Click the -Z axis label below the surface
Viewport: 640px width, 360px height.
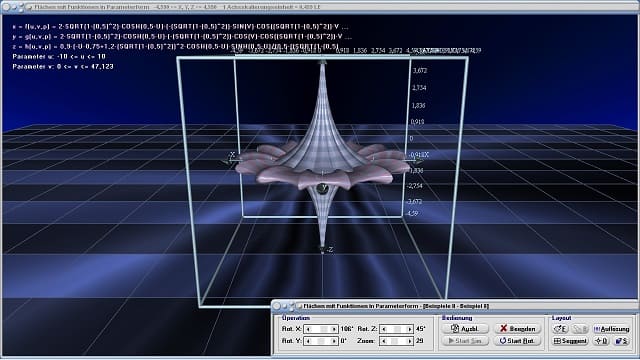click(x=329, y=249)
